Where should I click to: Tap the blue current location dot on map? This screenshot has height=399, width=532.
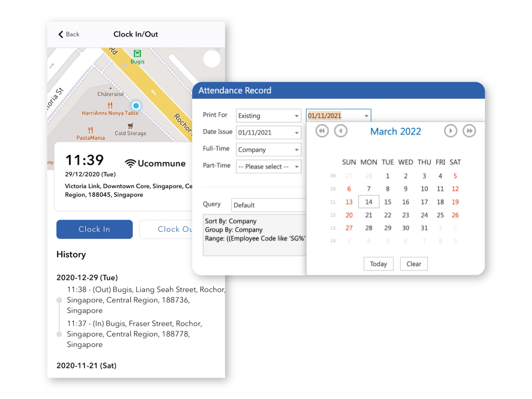[136, 106]
